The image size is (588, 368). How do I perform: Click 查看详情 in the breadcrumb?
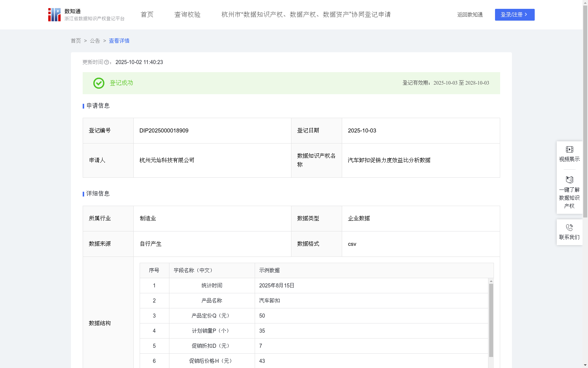119,41
